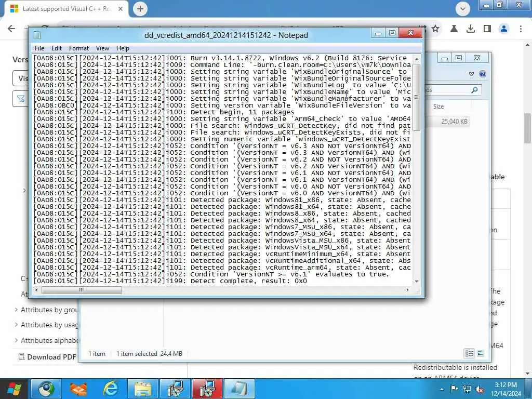
Task: Switch Explorer to details view icon
Action: coord(469,353)
